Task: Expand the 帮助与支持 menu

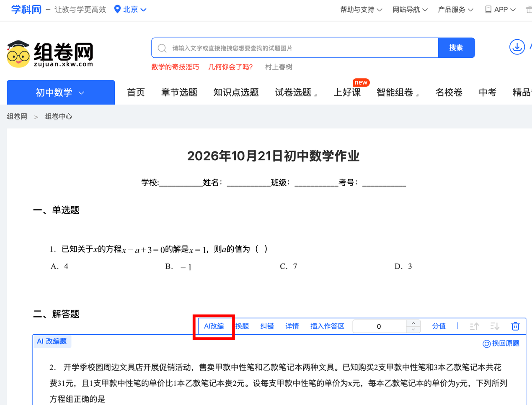Action: click(361, 9)
